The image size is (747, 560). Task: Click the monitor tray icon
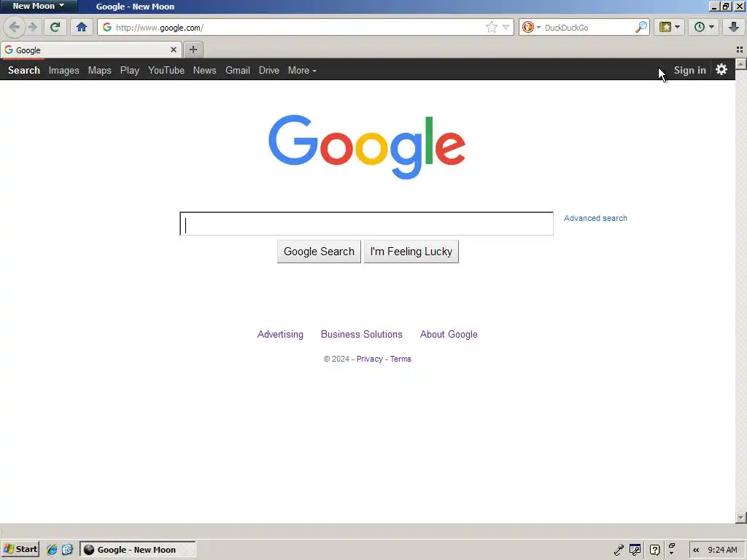click(x=635, y=550)
